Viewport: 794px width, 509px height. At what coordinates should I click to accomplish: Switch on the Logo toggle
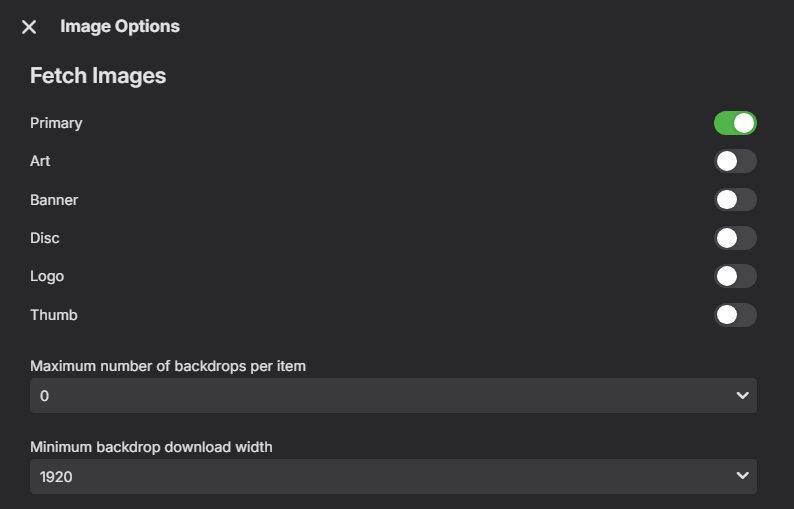pos(735,276)
